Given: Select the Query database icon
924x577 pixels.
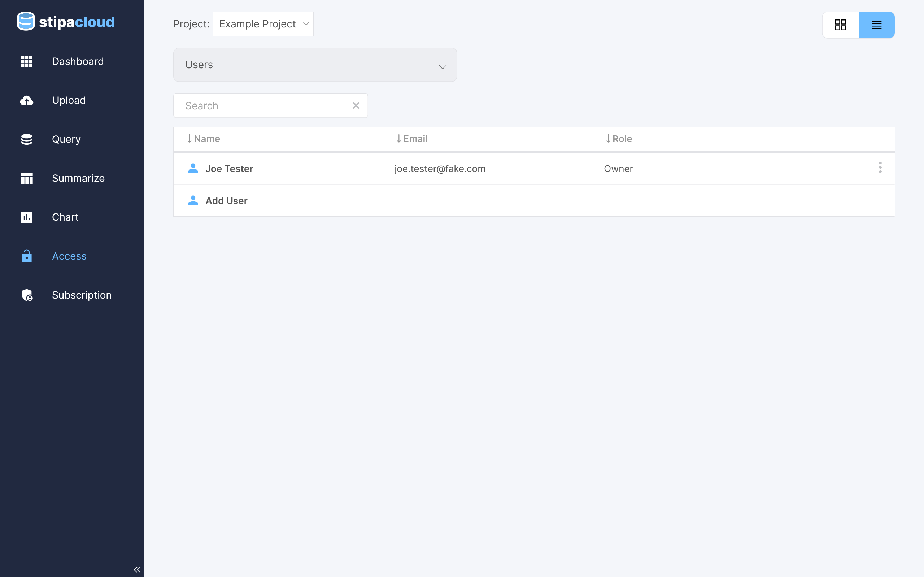Looking at the screenshot, I should pyautogui.click(x=27, y=139).
